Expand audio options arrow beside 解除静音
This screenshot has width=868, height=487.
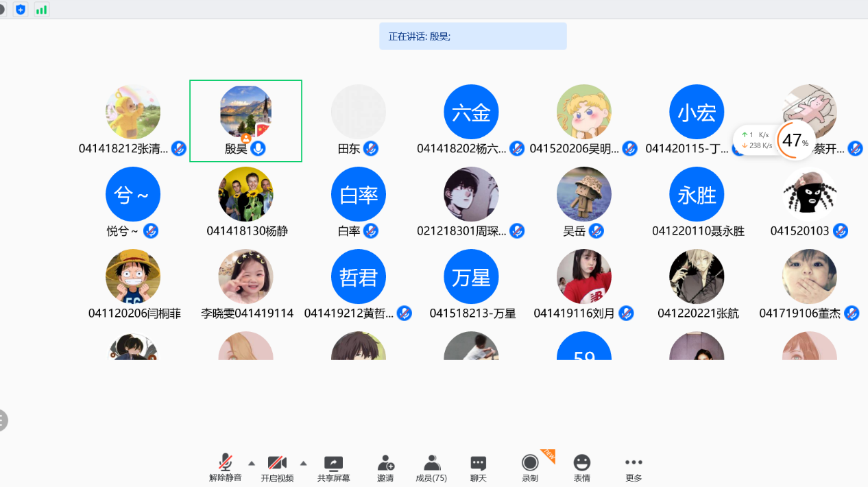pos(251,462)
